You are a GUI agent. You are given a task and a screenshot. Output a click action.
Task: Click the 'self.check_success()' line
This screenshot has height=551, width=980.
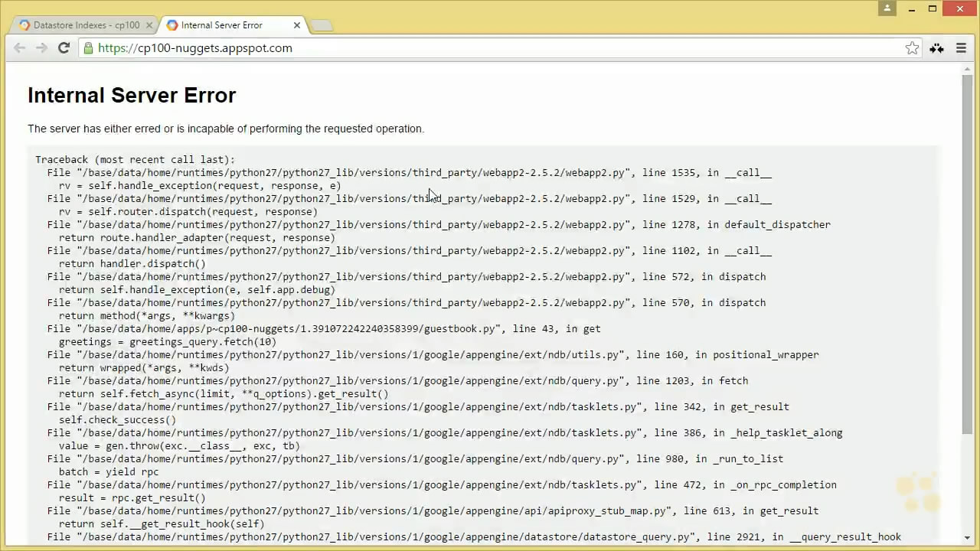tap(117, 420)
